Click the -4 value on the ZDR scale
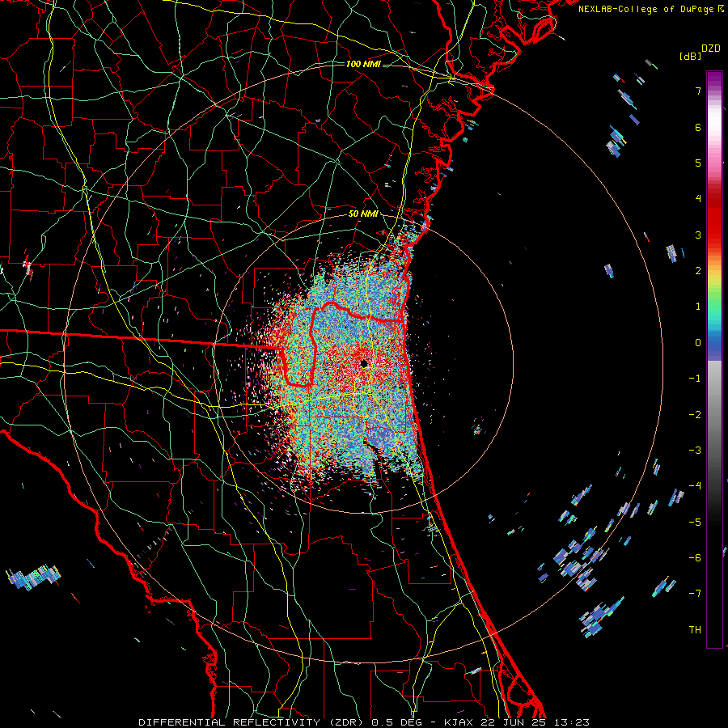Image resolution: width=728 pixels, height=728 pixels. point(695,486)
